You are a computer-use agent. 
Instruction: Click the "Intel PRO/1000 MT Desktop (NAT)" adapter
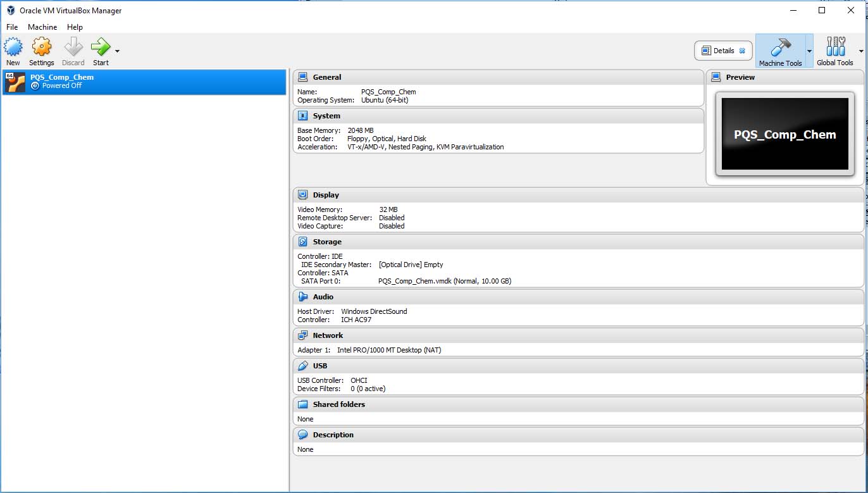389,350
